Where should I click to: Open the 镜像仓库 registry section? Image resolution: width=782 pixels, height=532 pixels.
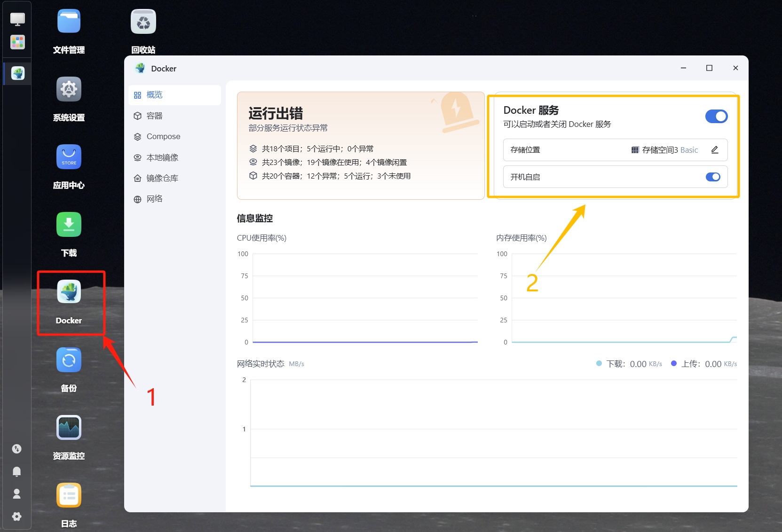coord(174,178)
